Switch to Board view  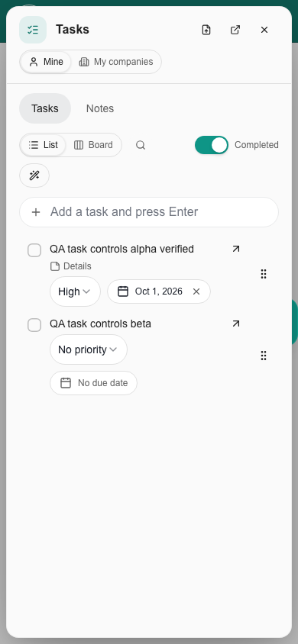93,145
